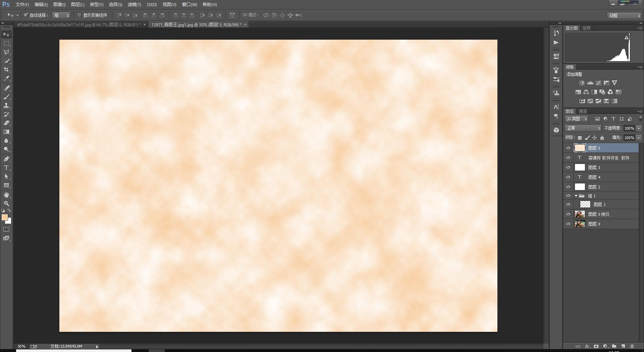Choose the Rectangle shape tool
This screenshot has width=644, height=352.
[x=6, y=185]
